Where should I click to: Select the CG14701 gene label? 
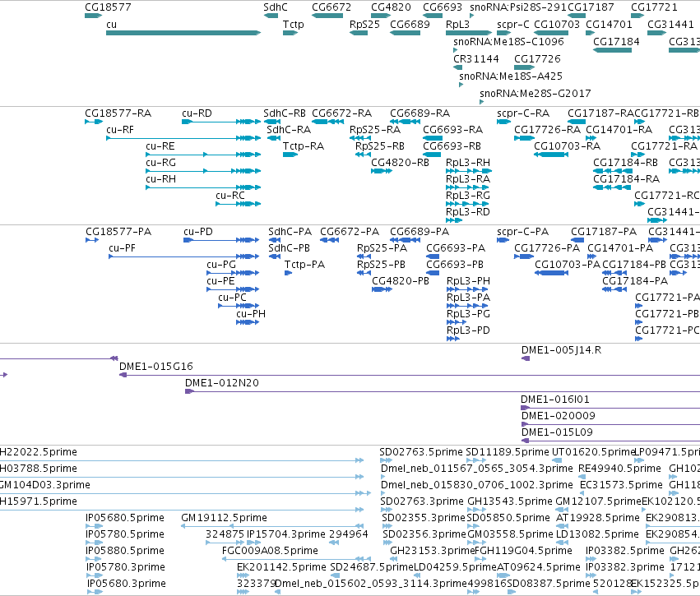(x=609, y=25)
